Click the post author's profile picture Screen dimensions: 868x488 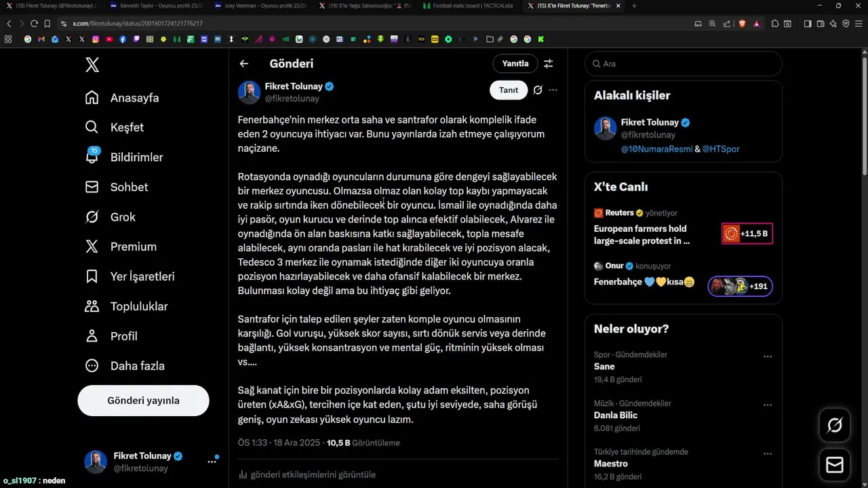[249, 92]
